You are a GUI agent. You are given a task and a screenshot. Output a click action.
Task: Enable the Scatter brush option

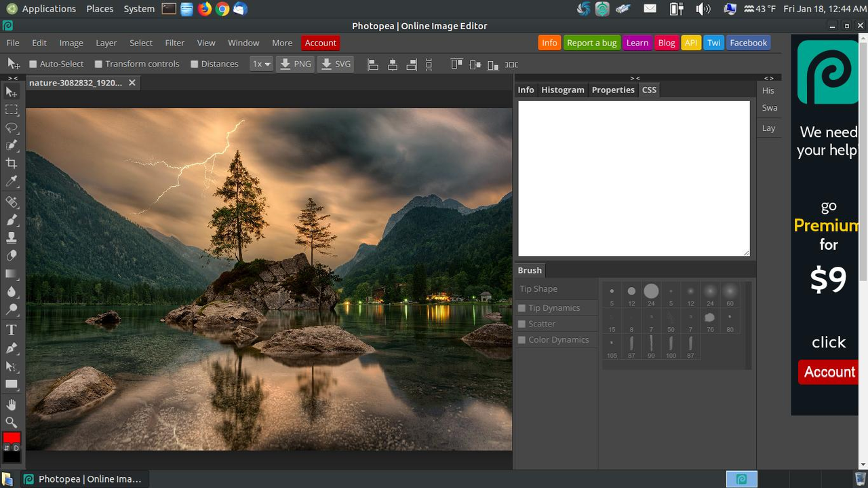(521, 324)
